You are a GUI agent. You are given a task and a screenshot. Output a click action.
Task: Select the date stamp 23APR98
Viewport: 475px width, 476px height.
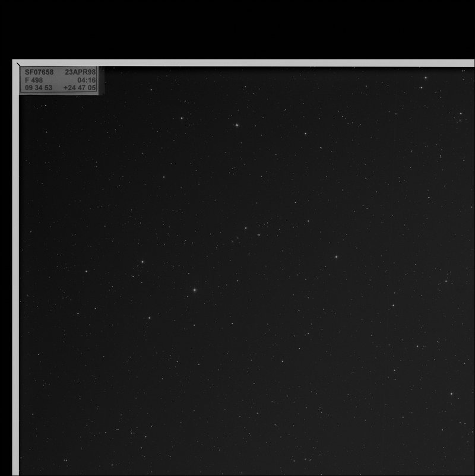[80, 71]
